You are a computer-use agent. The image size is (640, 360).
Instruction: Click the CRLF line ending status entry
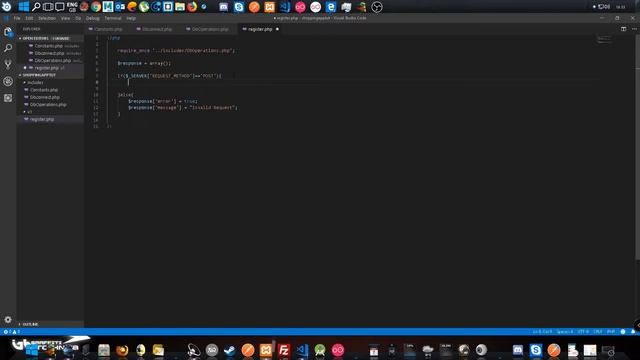coord(598,331)
